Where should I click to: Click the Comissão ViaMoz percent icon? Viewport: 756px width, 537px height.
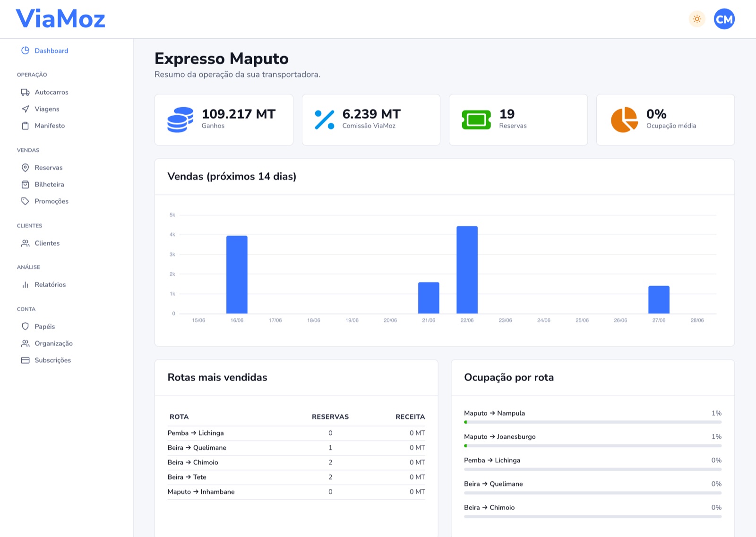pyautogui.click(x=325, y=120)
